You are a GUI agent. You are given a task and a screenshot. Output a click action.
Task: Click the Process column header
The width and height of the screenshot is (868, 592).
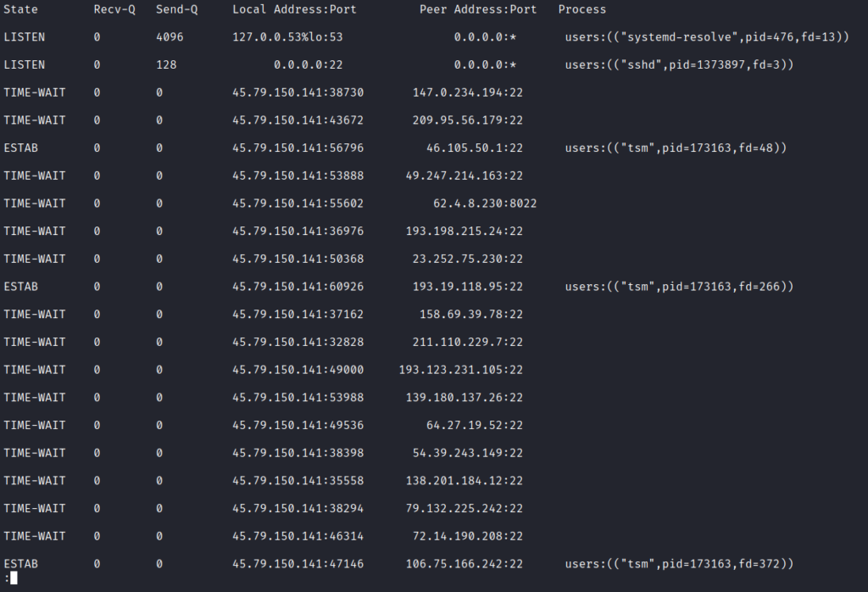coord(581,9)
